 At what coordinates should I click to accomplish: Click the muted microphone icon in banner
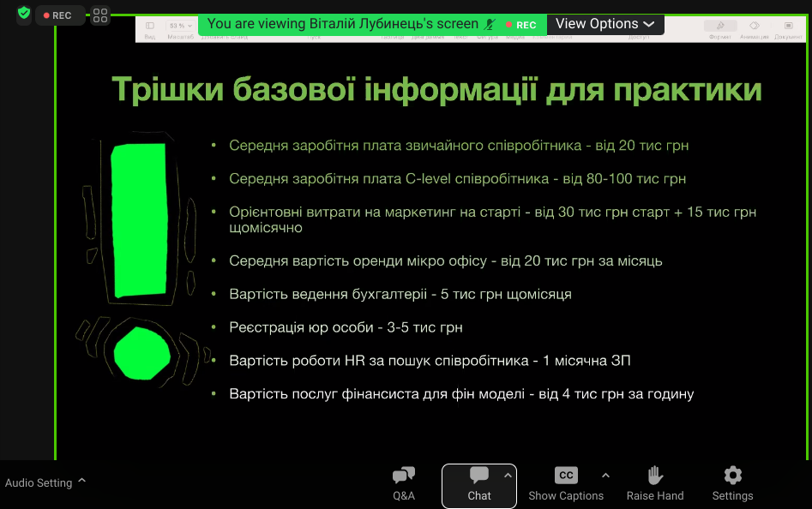point(490,24)
